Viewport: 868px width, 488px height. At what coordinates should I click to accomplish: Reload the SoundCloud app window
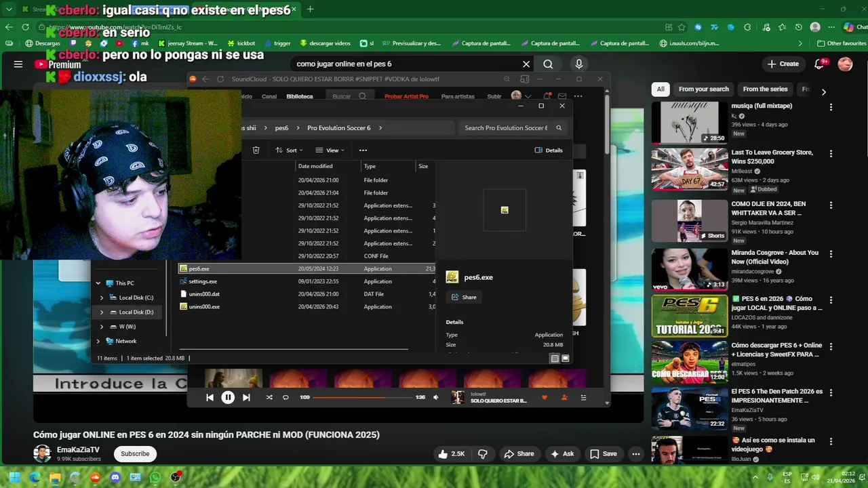point(220,79)
